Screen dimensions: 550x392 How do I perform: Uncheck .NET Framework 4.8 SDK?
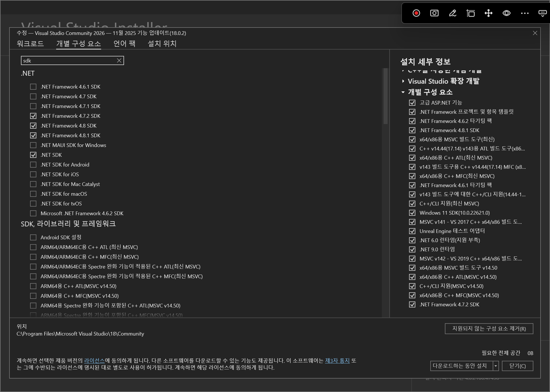pyautogui.click(x=33, y=126)
